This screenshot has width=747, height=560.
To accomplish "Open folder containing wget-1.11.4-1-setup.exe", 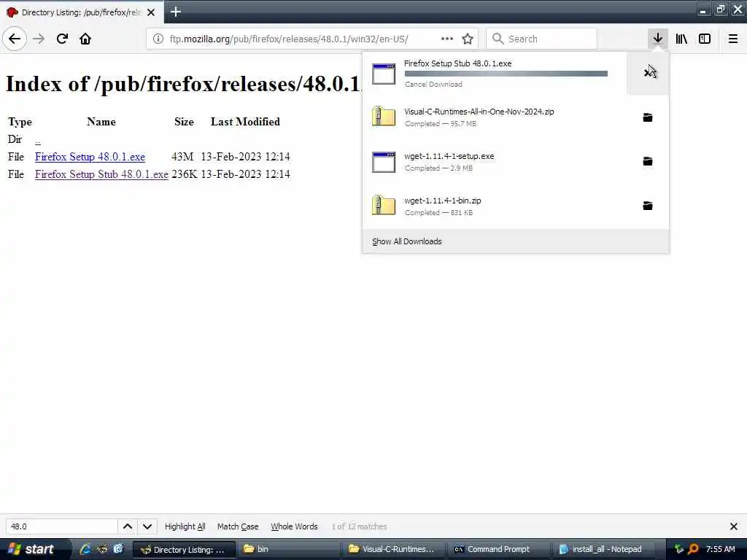I will pyautogui.click(x=648, y=161).
